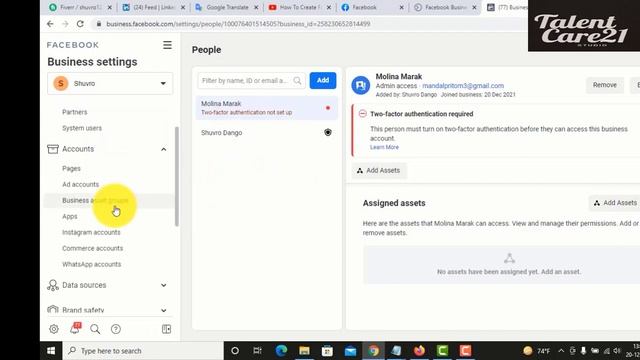
Task: Open Apps under Accounts
Action: click(x=70, y=216)
